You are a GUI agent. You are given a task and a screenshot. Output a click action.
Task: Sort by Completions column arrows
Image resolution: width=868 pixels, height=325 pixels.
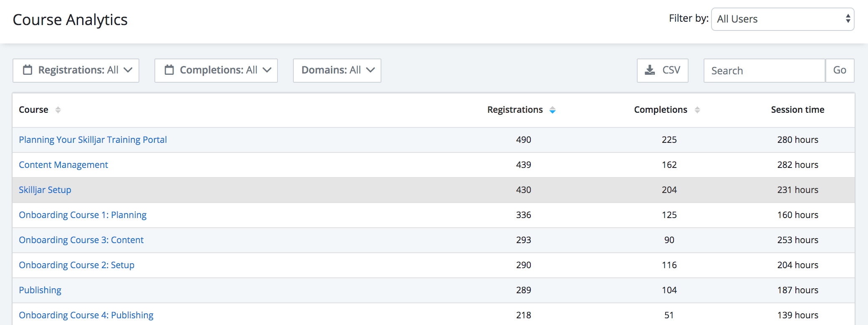[x=697, y=110]
